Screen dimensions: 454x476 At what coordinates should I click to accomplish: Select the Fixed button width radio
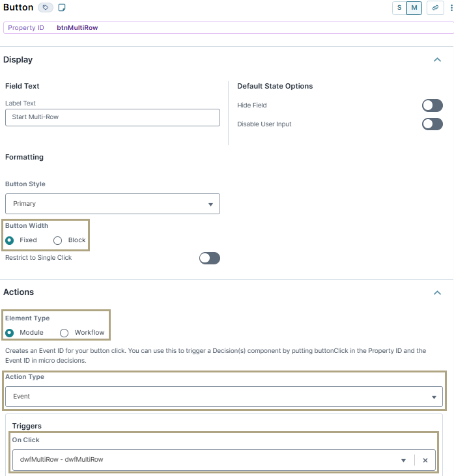pos(9,240)
